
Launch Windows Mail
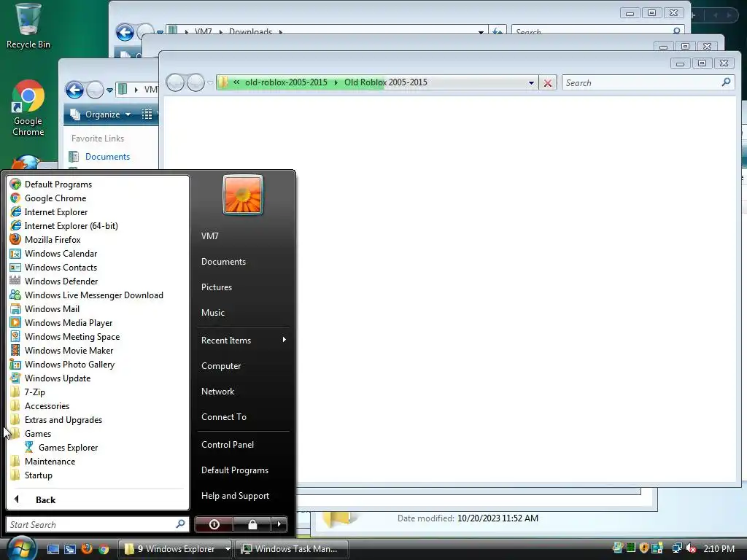[x=52, y=308]
